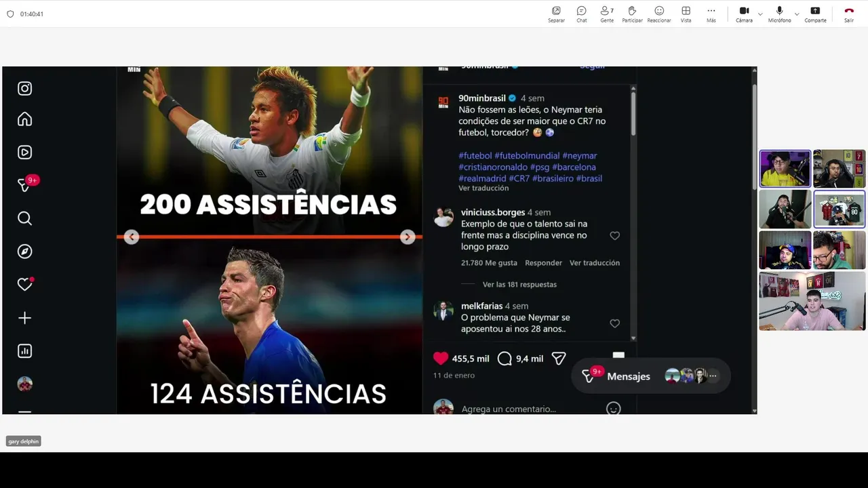The height and width of the screenshot is (488, 868).
Task: Click the Separar button in meeting toolbar
Action: (556, 14)
